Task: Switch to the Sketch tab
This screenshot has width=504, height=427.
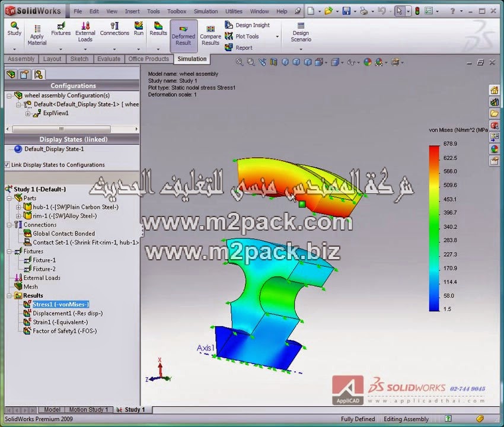Action: 79,59
